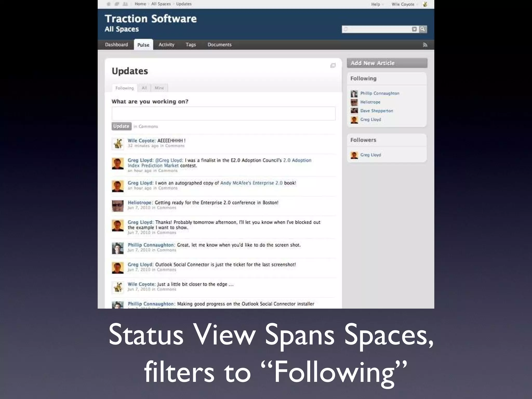Click the expand panel icon in Updates header
Viewport: 532px width, 399px height.
pyautogui.click(x=333, y=65)
